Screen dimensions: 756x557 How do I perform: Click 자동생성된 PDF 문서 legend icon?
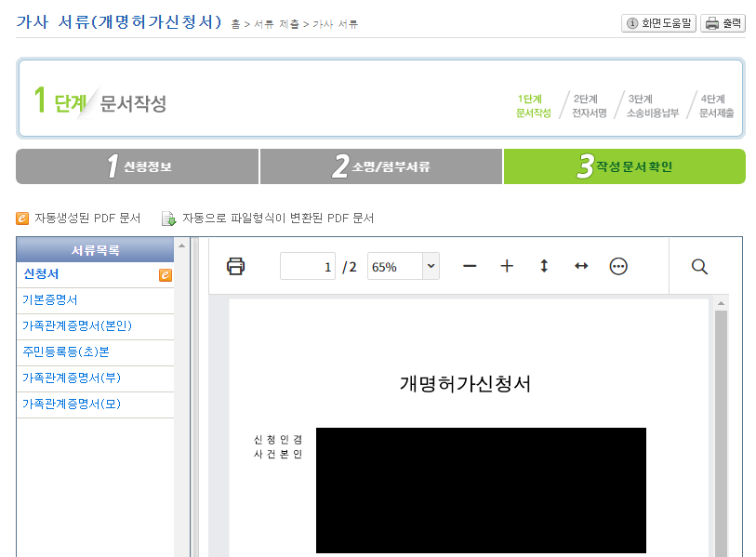pos(22,219)
